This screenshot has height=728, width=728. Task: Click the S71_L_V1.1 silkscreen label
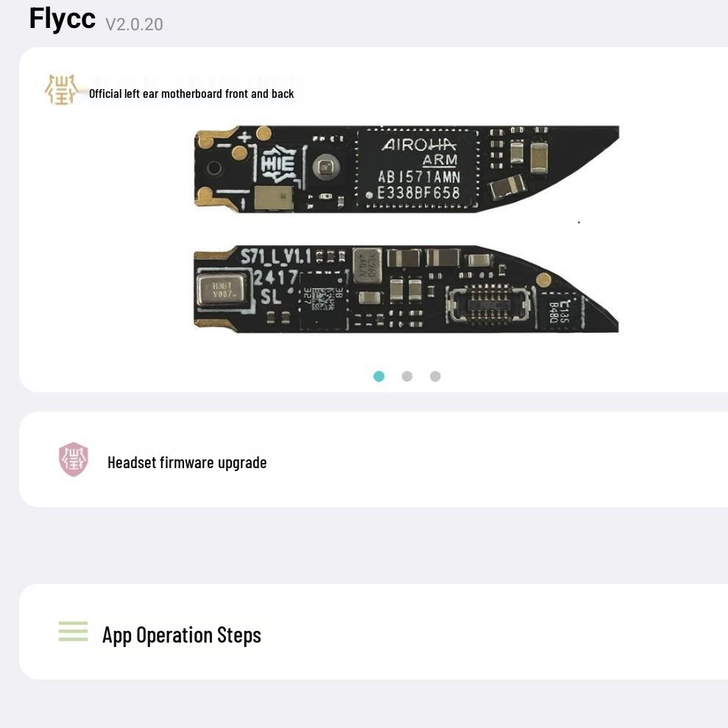point(276,256)
